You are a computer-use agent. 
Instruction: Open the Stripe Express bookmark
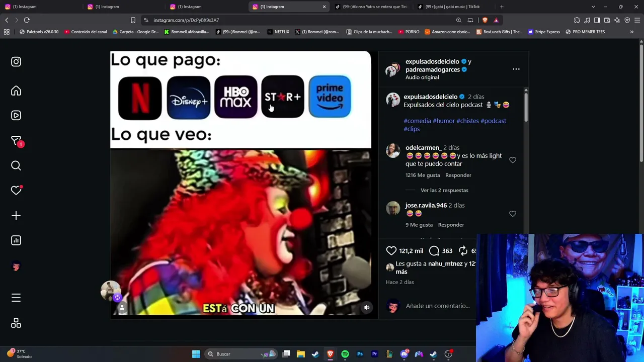(544, 32)
